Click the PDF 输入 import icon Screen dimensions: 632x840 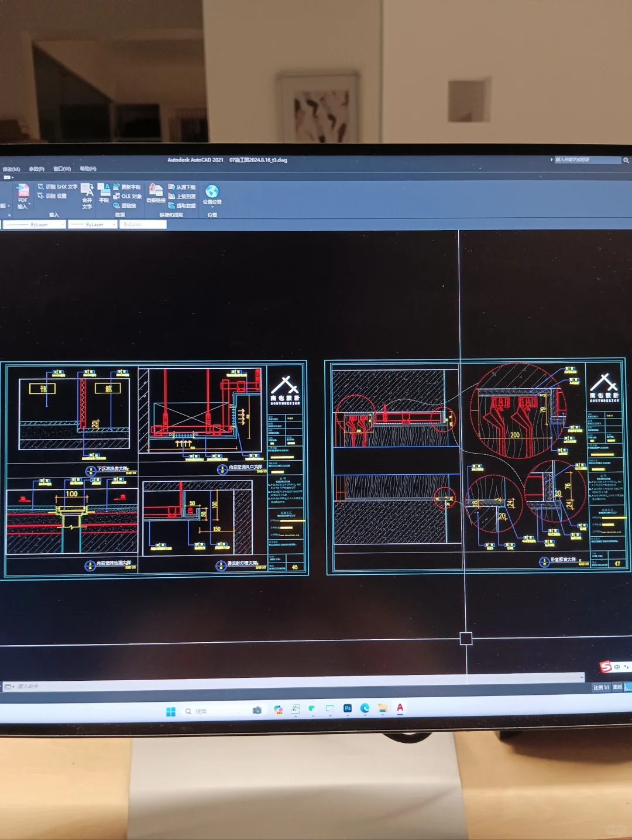[23, 190]
